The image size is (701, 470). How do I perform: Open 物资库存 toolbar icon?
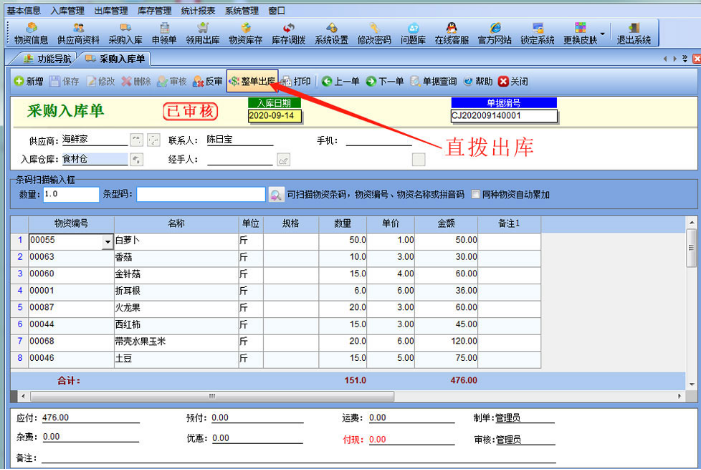[x=245, y=34]
